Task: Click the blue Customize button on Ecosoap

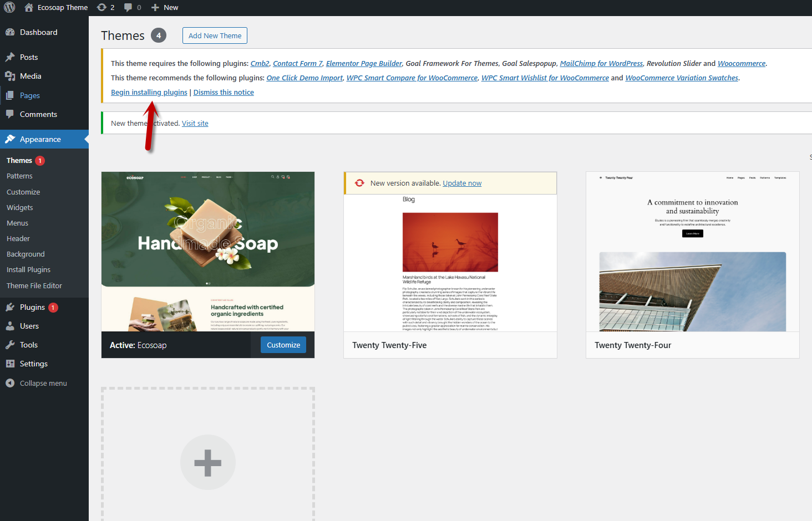Action: (x=283, y=345)
